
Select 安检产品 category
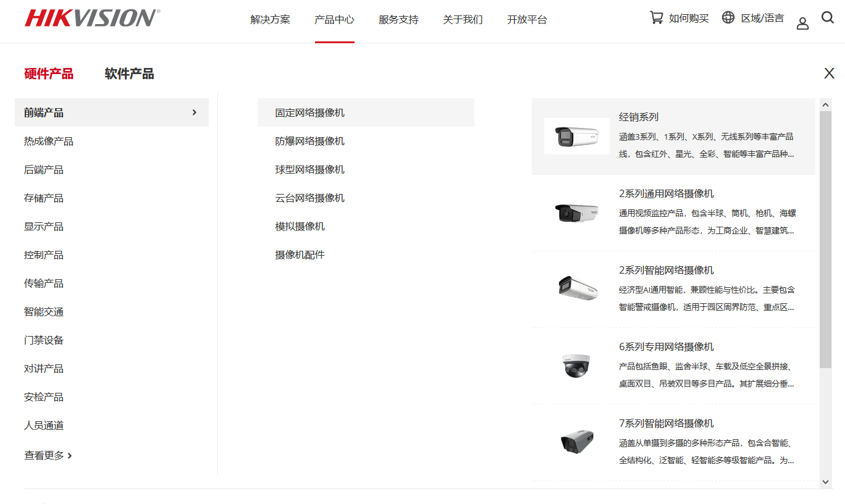pyautogui.click(x=44, y=397)
